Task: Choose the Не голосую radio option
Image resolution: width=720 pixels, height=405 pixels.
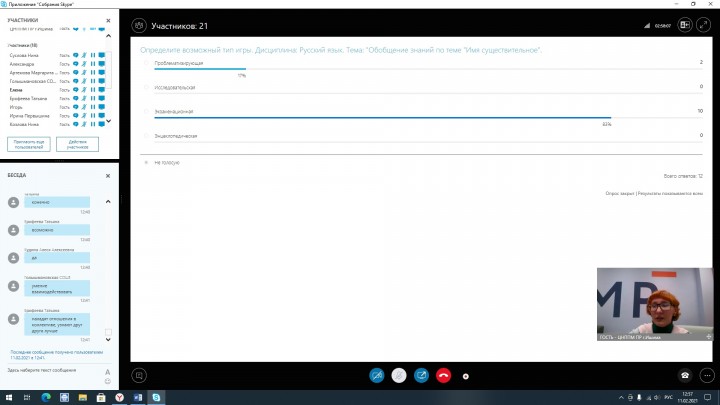Action: 146,161
